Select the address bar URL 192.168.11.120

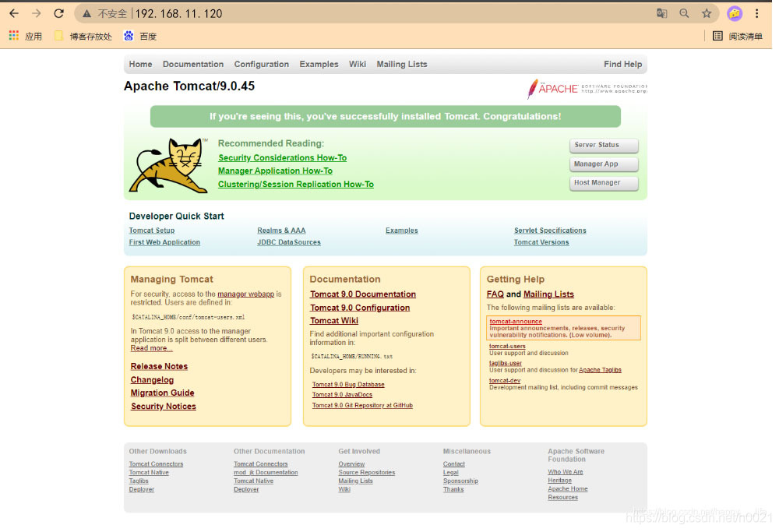[x=178, y=14]
